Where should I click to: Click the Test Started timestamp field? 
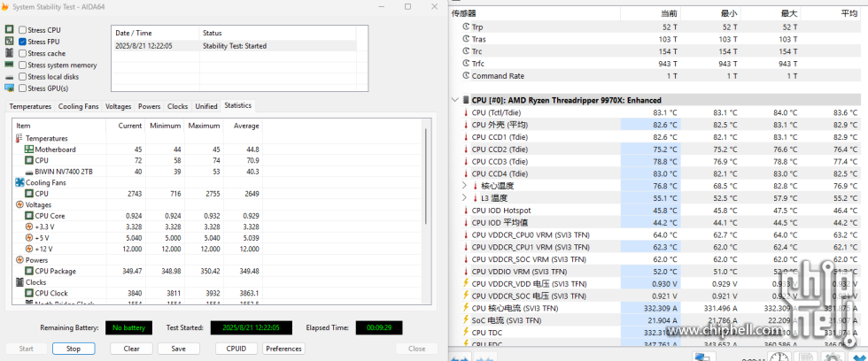point(251,328)
